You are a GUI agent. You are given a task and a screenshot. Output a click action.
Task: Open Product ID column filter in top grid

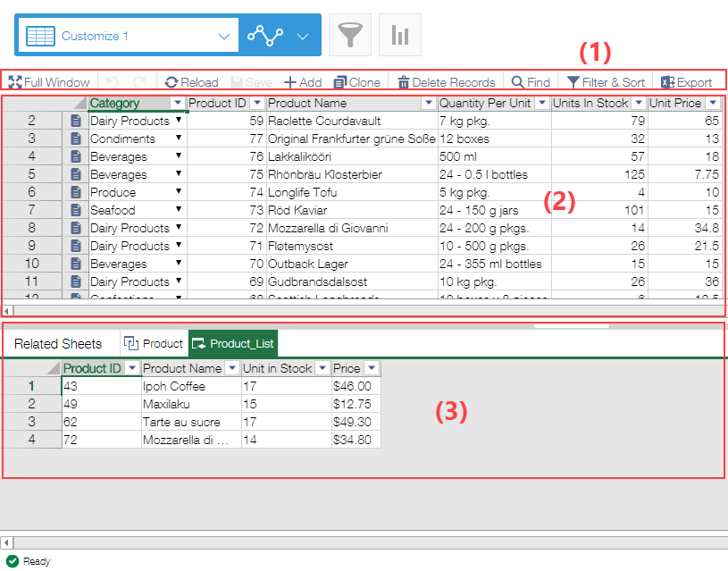point(256,103)
